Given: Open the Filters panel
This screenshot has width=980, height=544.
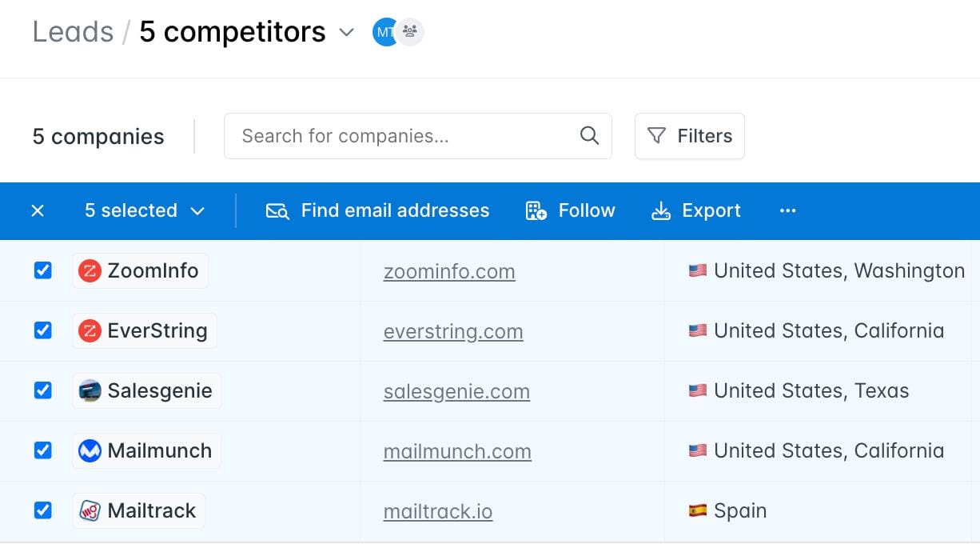Looking at the screenshot, I should tap(690, 136).
